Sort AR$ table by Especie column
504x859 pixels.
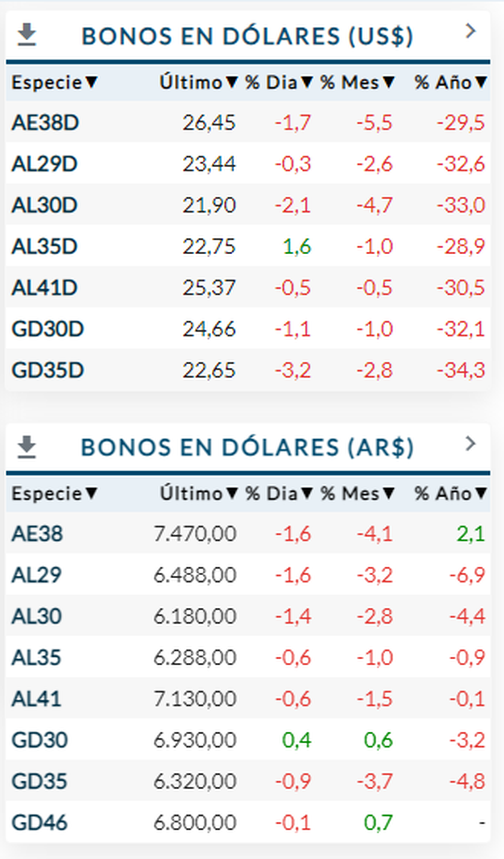(54, 493)
